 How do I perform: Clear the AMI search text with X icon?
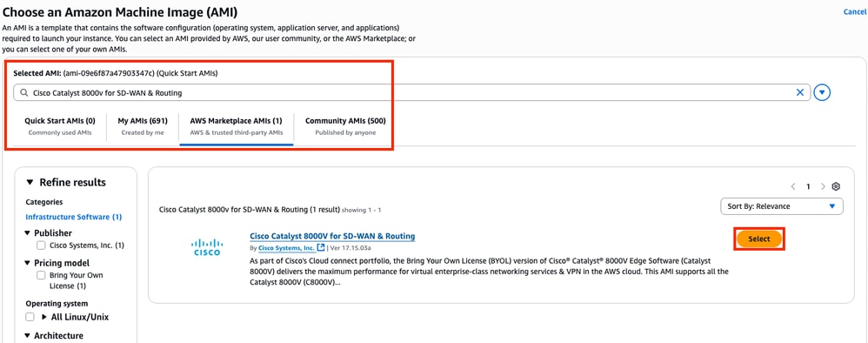click(799, 92)
